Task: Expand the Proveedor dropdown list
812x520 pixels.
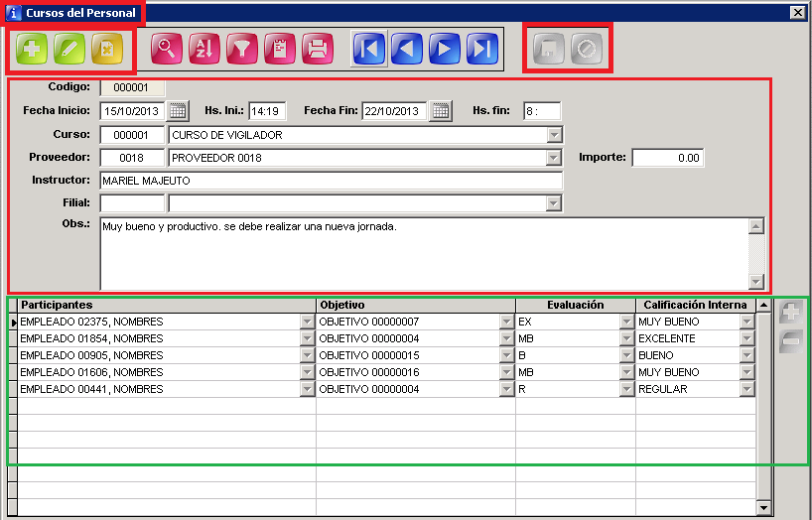Action: click(554, 158)
